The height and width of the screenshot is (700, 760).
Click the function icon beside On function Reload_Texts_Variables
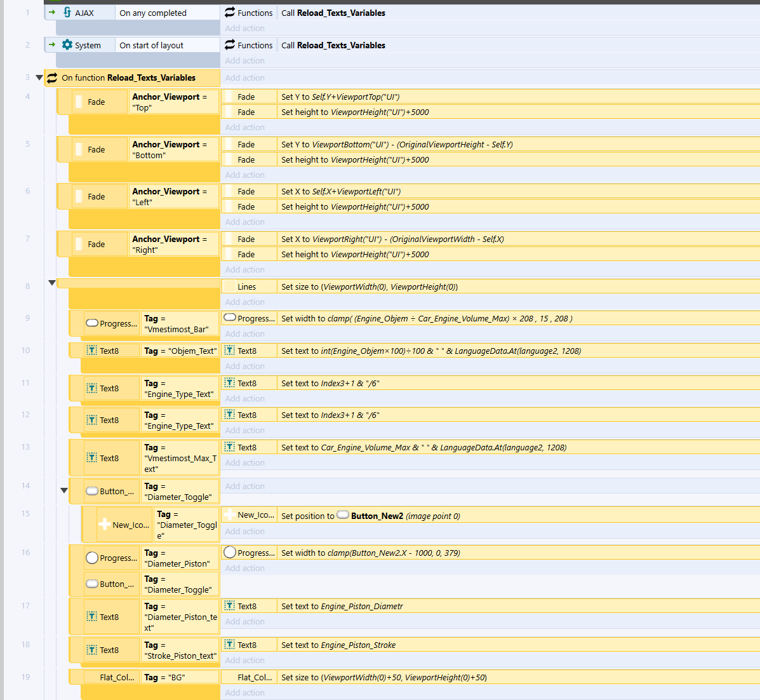click(x=52, y=77)
